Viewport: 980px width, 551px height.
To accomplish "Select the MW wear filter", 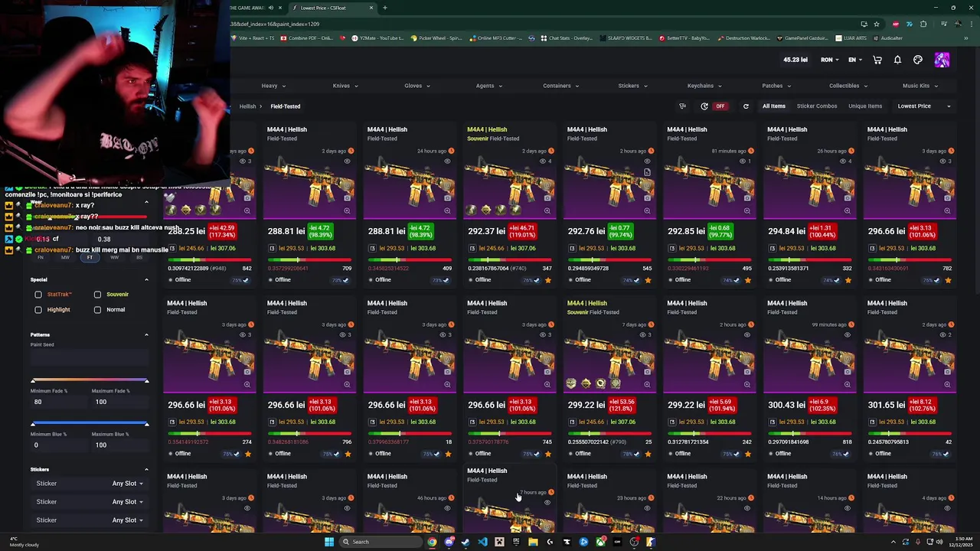I will (65, 258).
